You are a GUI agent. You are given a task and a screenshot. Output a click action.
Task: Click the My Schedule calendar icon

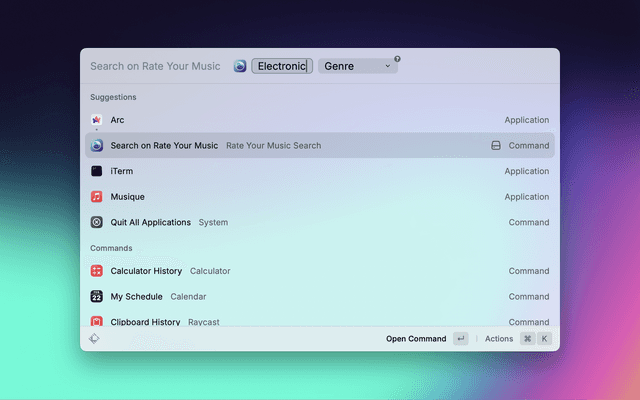96,297
